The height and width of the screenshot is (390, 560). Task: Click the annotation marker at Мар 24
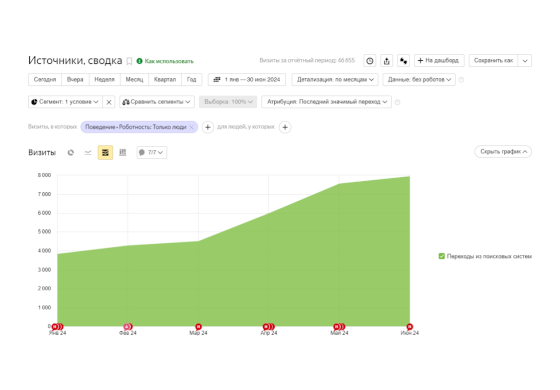198,326
